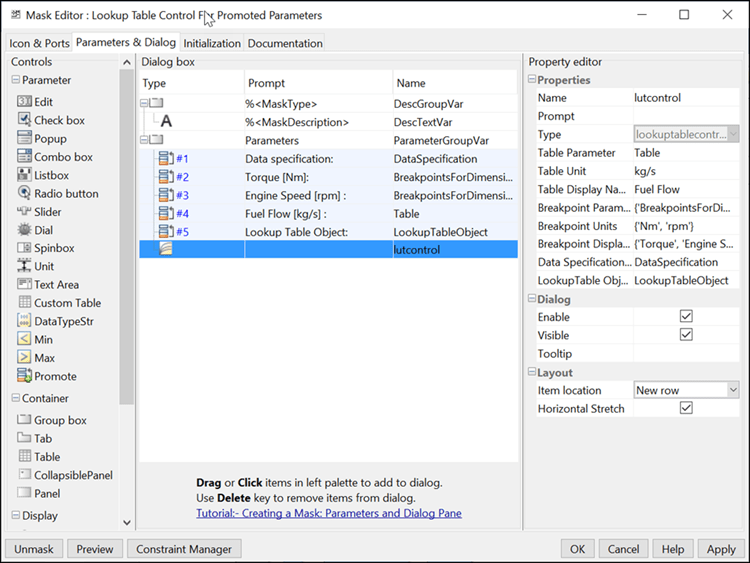This screenshot has width=750, height=563.
Task: Click the Unmask button
Action: tap(34, 549)
